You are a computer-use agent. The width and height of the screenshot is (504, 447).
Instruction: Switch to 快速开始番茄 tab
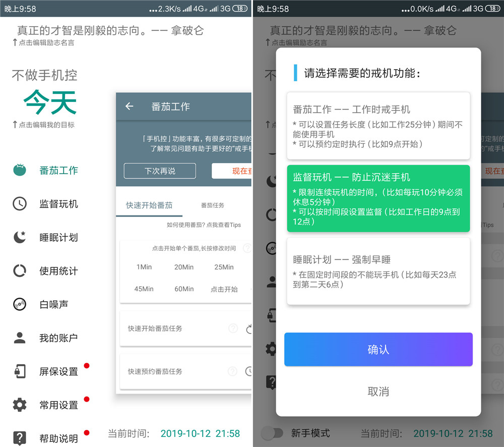coord(149,205)
